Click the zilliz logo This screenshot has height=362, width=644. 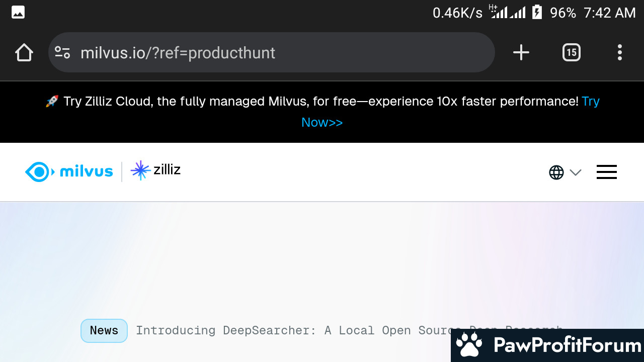click(155, 170)
